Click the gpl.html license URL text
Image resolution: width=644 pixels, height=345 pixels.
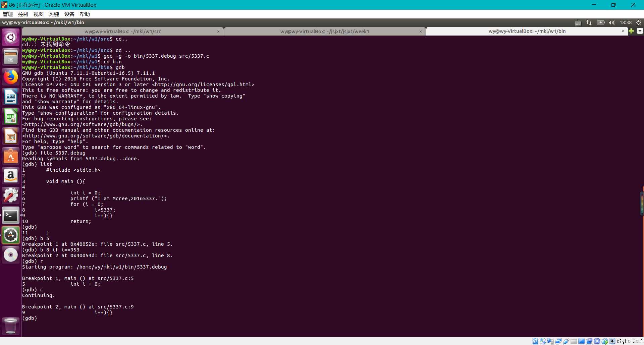203,84
